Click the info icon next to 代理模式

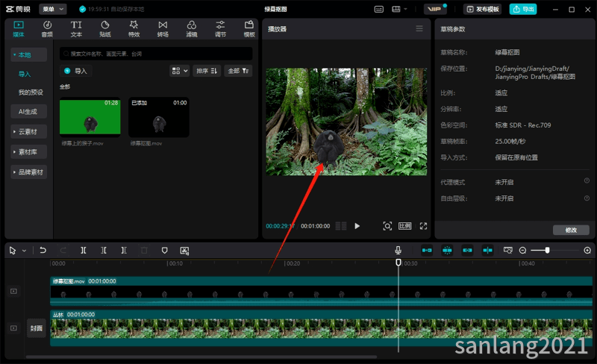(x=587, y=181)
